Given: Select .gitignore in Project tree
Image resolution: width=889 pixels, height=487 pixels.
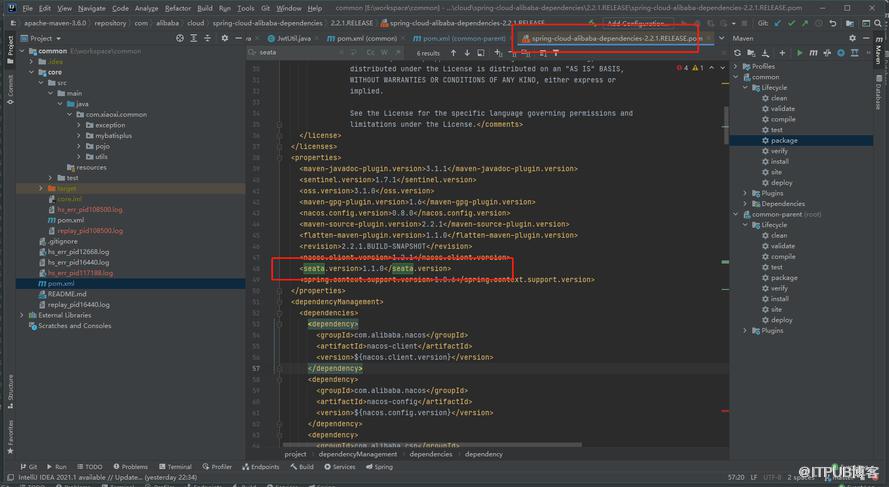Looking at the screenshot, I should (x=62, y=241).
